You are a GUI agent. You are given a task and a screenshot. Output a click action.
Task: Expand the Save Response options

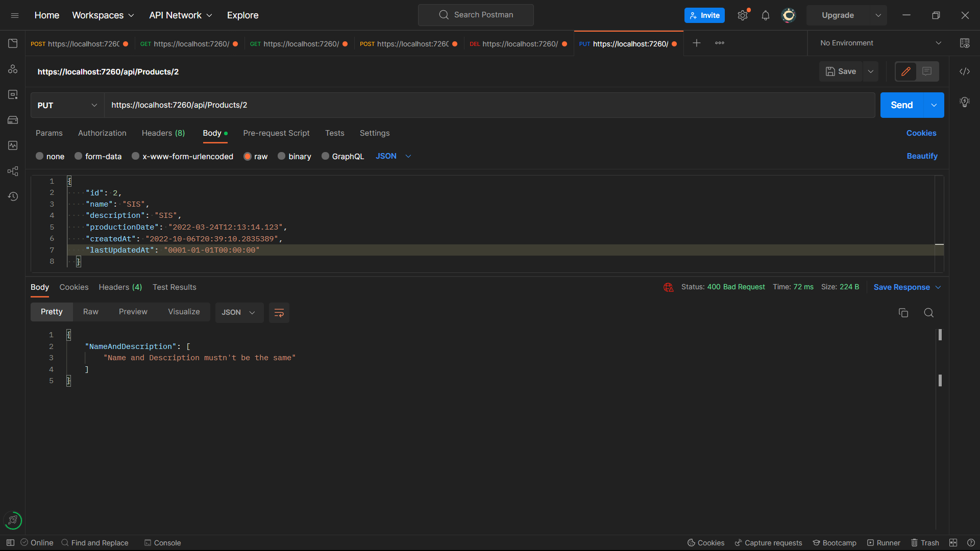coord(939,287)
